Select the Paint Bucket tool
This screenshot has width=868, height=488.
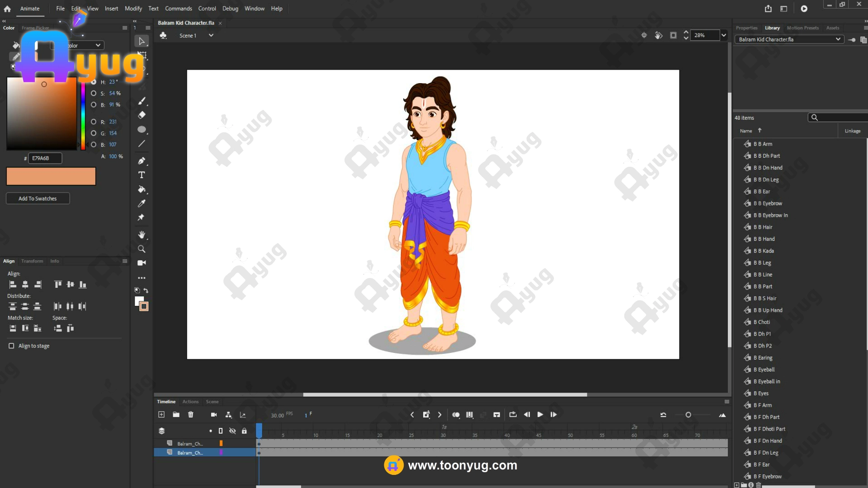pos(142,189)
